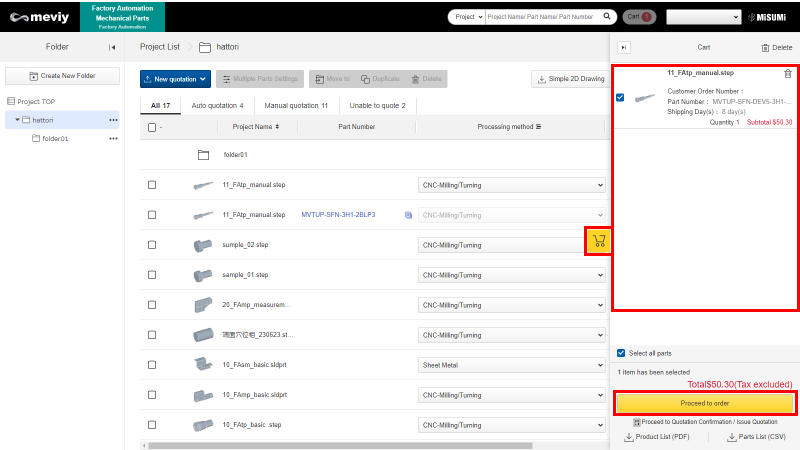Viewport: 800px width, 450px height.
Task: Open the New quotation dropdown
Action: (x=175, y=79)
